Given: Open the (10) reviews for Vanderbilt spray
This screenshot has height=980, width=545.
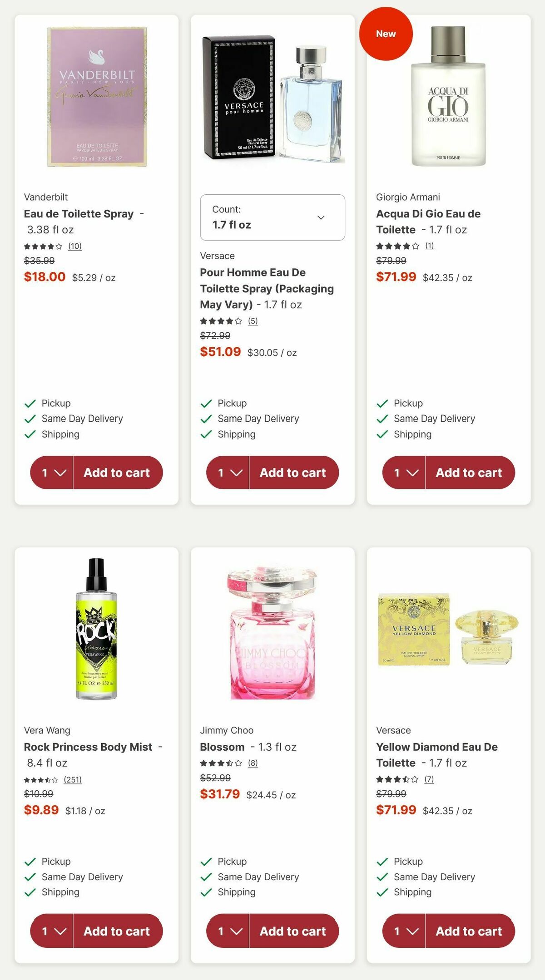Looking at the screenshot, I should pyautogui.click(x=74, y=247).
